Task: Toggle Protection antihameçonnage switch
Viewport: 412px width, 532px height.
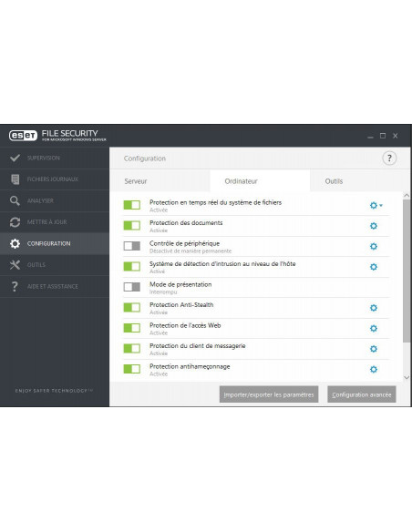Action: point(131,369)
